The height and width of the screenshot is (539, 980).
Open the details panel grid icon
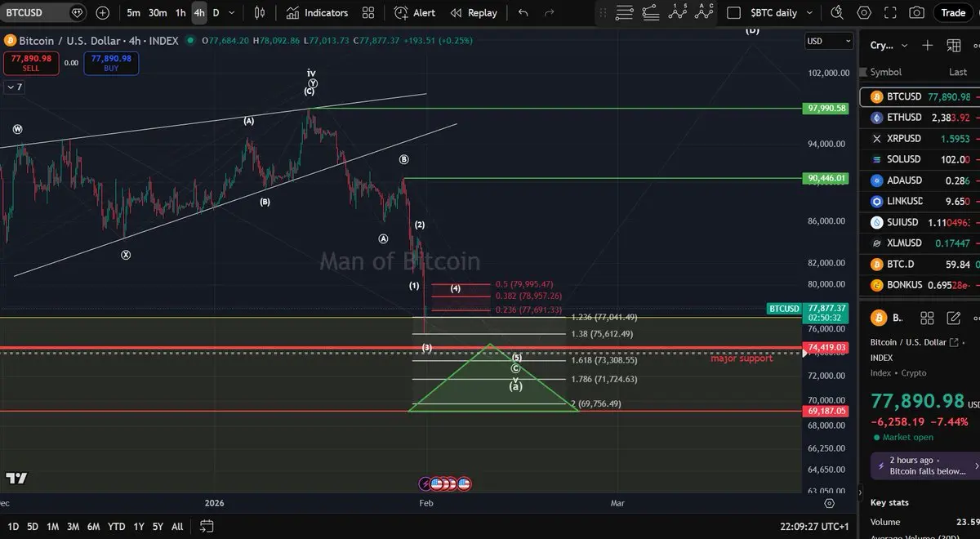pyautogui.click(x=927, y=318)
